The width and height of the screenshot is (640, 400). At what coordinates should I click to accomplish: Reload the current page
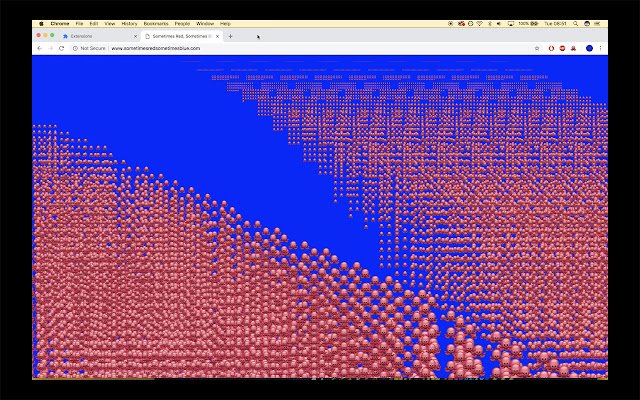tap(62, 48)
